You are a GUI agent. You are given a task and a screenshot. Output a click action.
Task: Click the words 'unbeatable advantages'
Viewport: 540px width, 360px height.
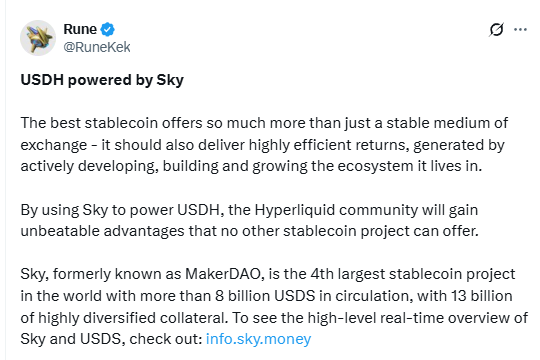click(103, 231)
